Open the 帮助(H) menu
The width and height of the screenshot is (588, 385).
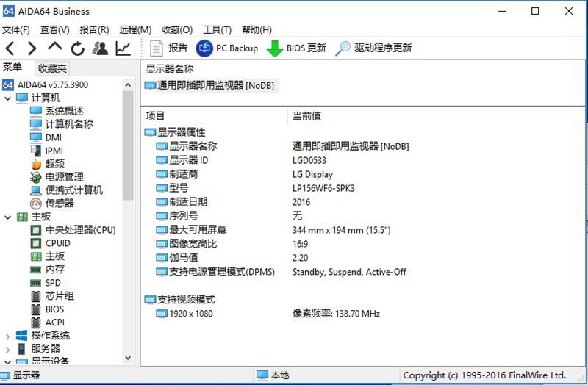pyautogui.click(x=257, y=29)
